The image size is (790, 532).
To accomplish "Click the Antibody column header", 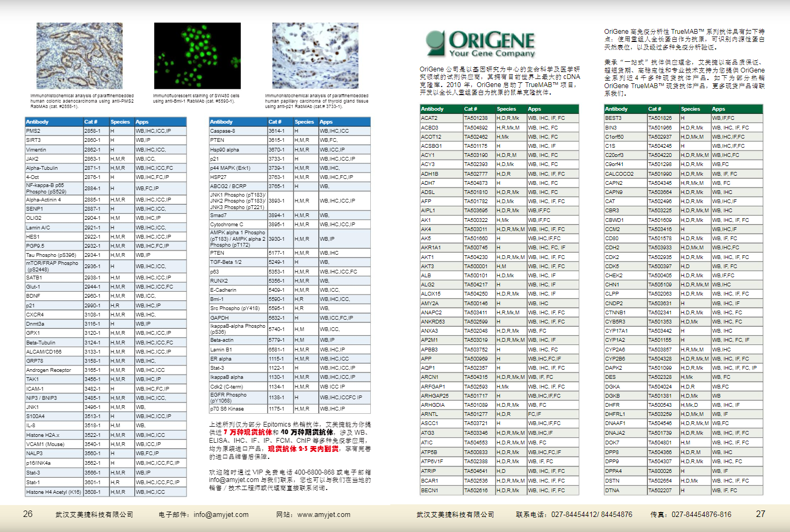I will 37,121.
